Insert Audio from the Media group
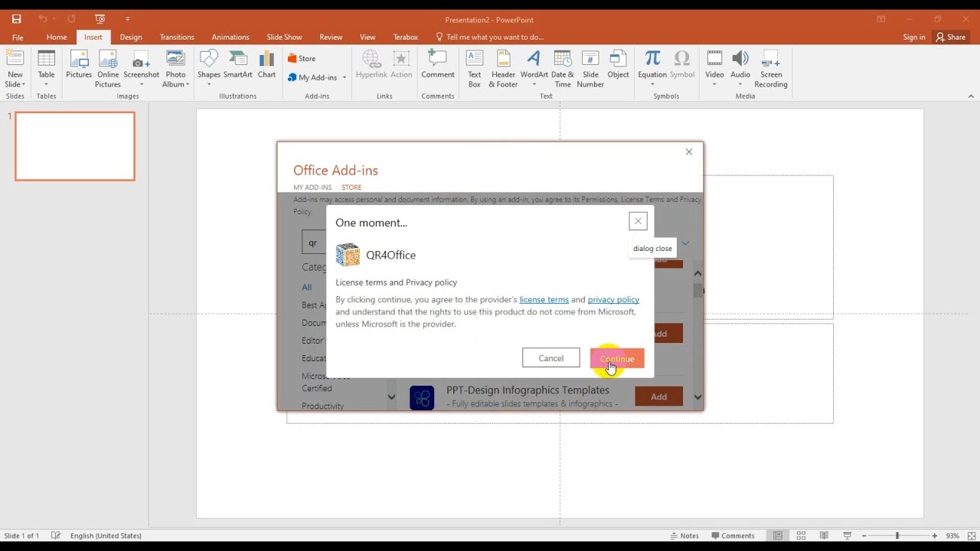This screenshot has width=980, height=551. (x=740, y=68)
